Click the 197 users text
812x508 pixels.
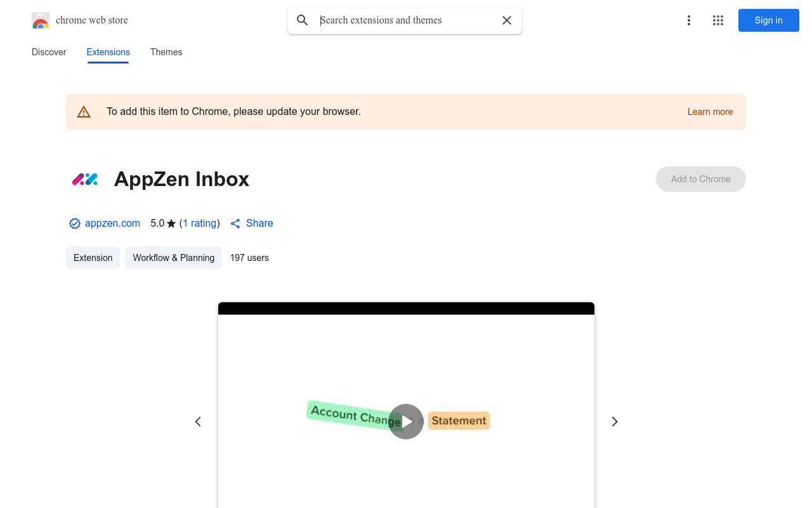tap(249, 258)
